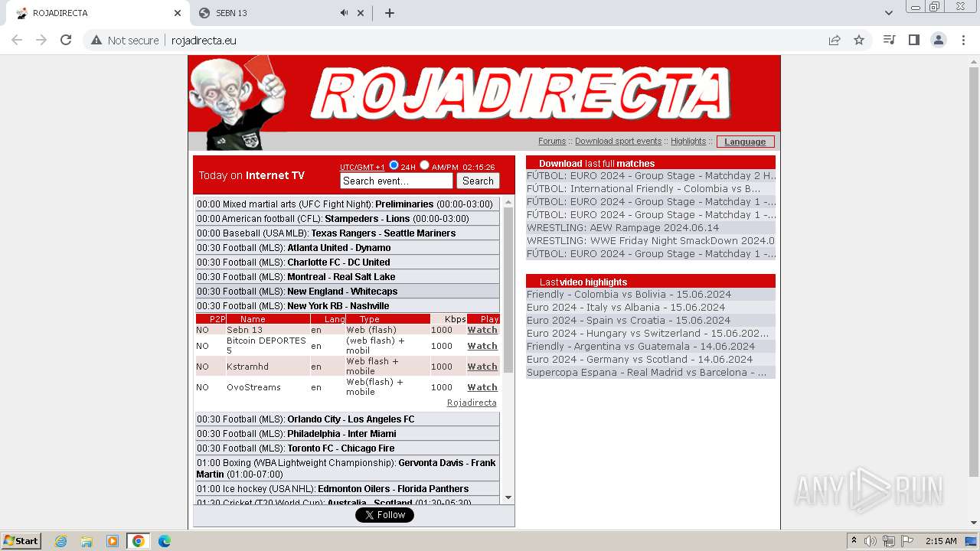Click the Not secure warning icon

(96, 40)
